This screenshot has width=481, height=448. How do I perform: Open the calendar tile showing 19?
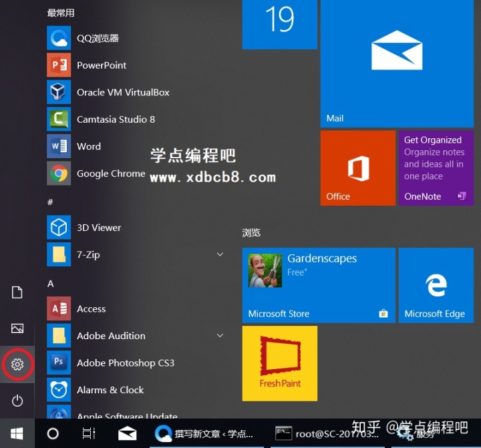click(280, 25)
